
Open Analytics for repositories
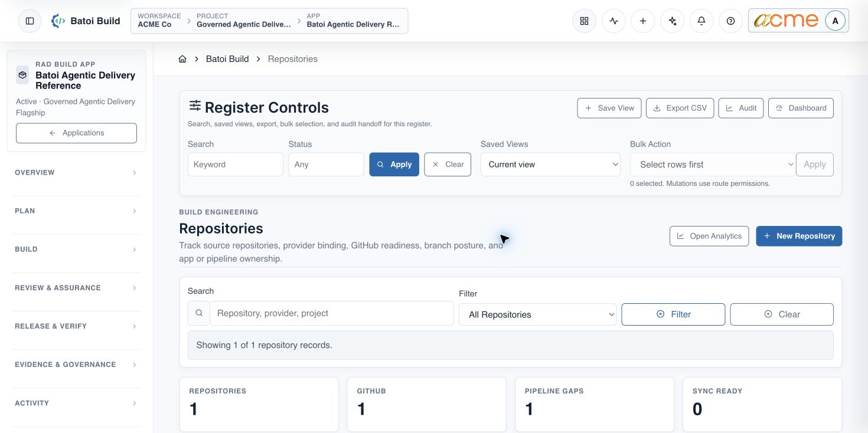pos(709,236)
